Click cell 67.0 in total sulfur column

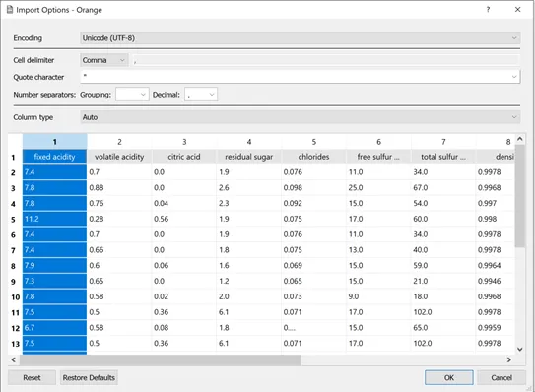pyautogui.click(x=443, y=188)
